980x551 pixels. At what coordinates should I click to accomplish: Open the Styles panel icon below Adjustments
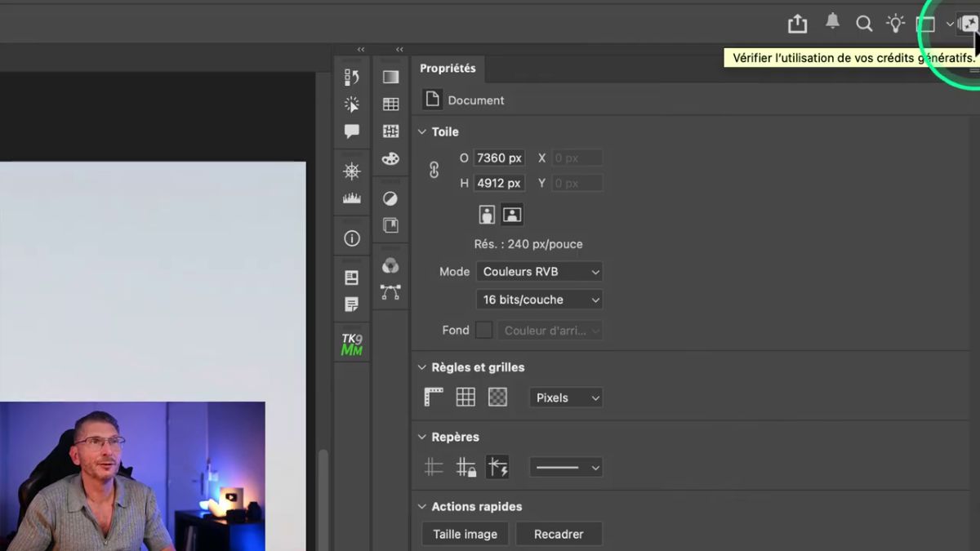(391, 225)
